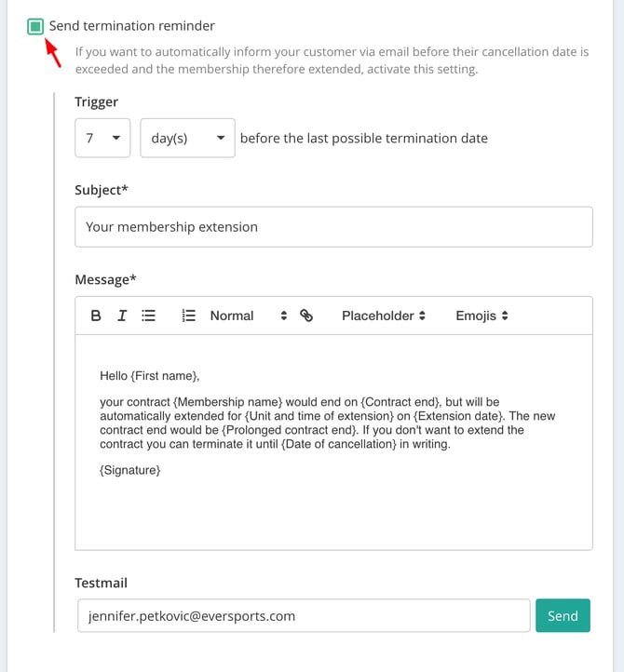
Task: Add a hyperlink using the link icon
Action: pyautogui.click(x=306, y=316)
